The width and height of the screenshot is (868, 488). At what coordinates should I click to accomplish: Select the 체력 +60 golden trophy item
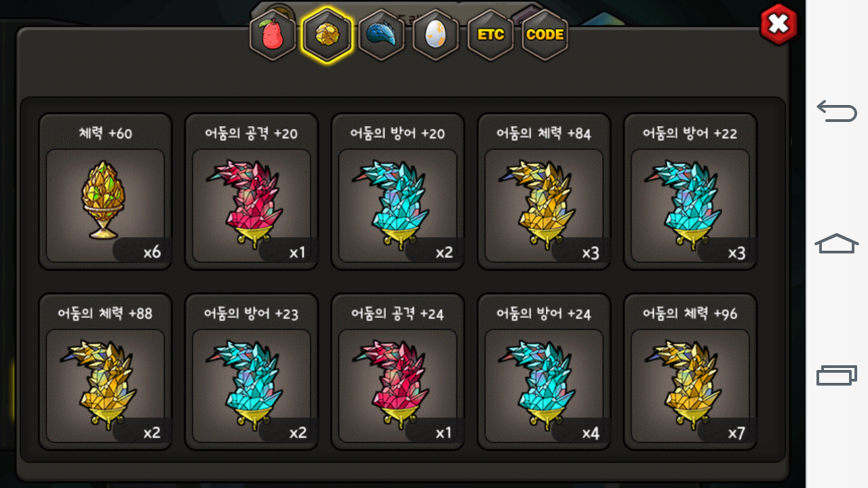pyautogui.click(x=105, y=192)
